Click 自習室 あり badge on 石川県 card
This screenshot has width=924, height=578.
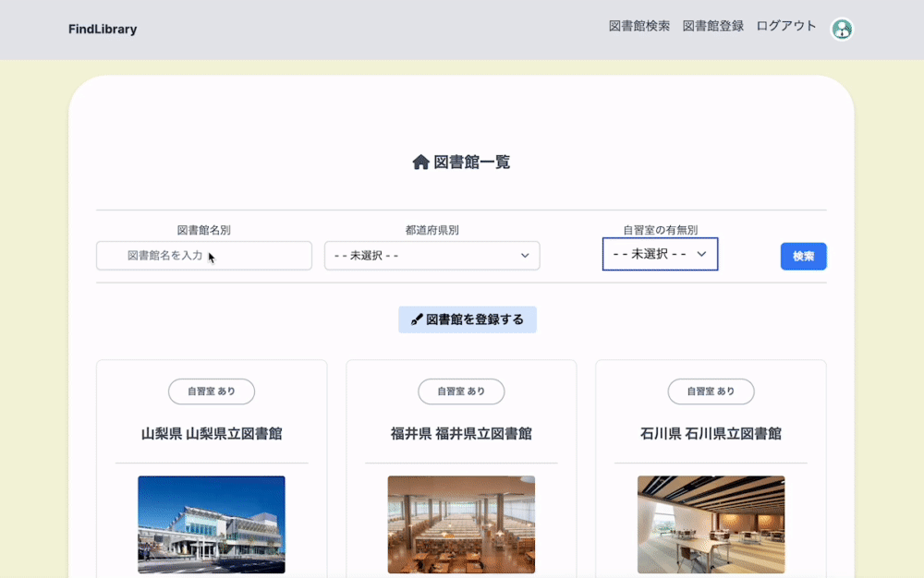(711, 391)
